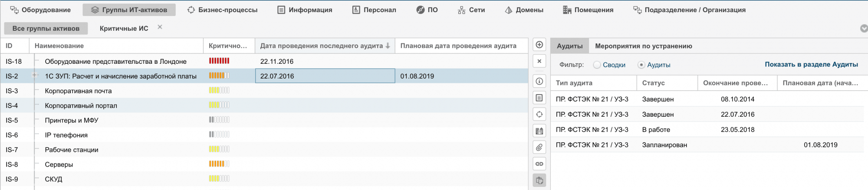Click the document list icon in vertical toolbar
The image size is (868, 190).
point(539,98)
